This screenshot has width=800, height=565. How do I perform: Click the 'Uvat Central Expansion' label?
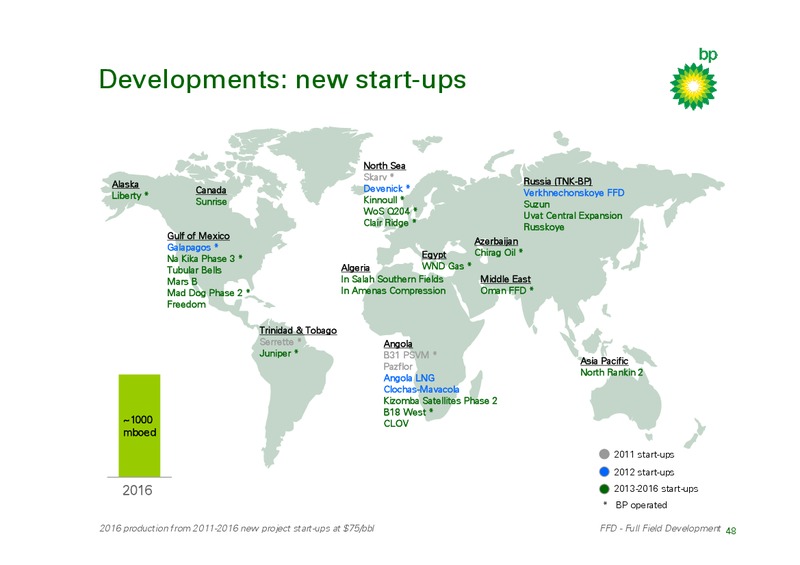tap(572, 215)
